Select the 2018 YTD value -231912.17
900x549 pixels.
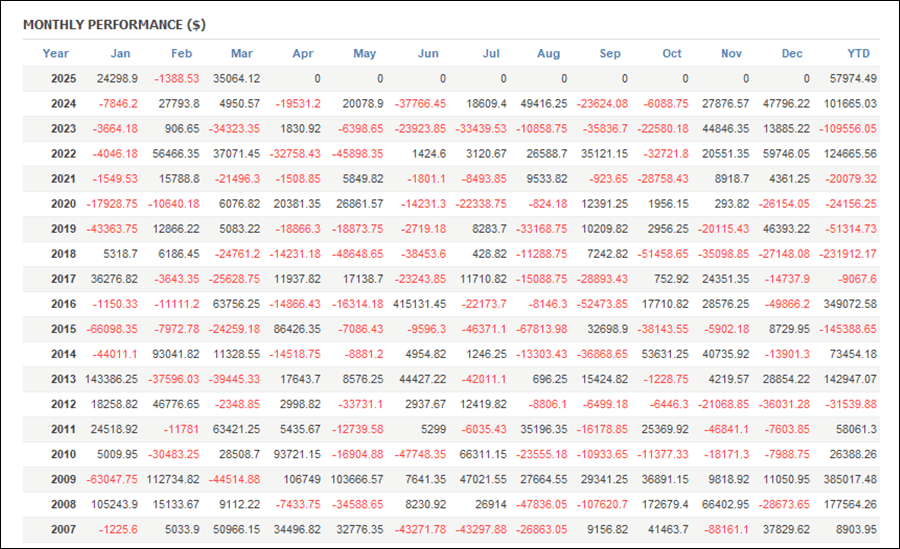tap(848, 254)
